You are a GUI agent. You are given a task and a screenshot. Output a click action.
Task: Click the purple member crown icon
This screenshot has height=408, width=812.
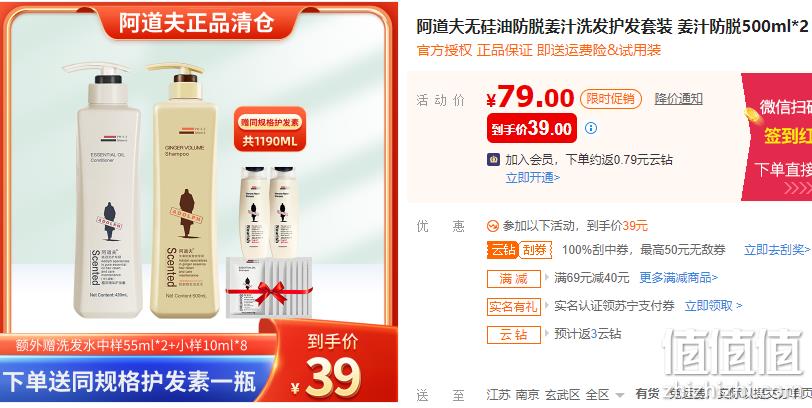pos(494,159)
